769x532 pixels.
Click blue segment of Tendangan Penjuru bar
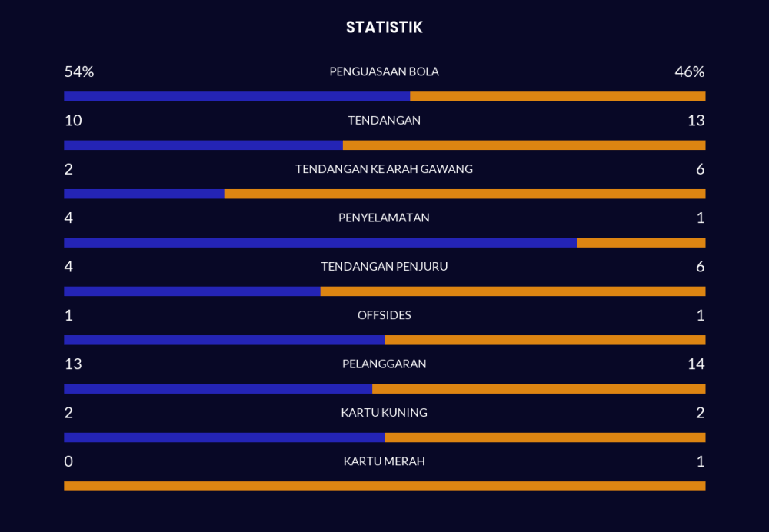192,291
